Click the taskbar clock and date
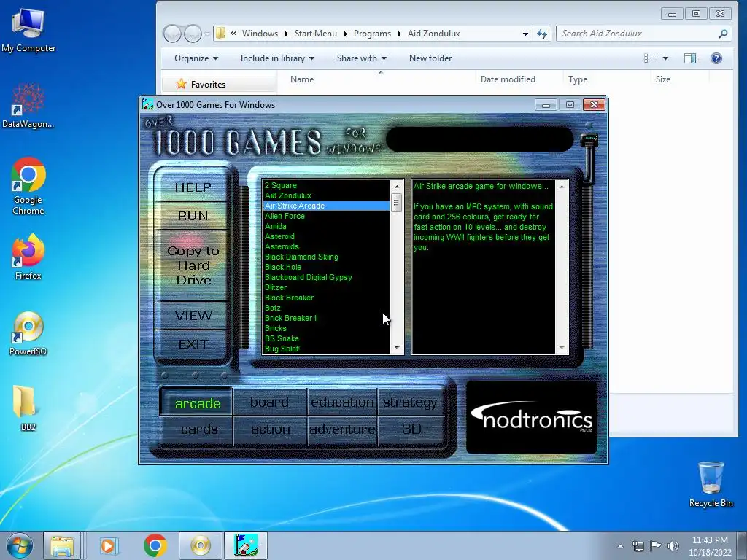Viewport: 747px width, 560px height. [x=710, y=546]
